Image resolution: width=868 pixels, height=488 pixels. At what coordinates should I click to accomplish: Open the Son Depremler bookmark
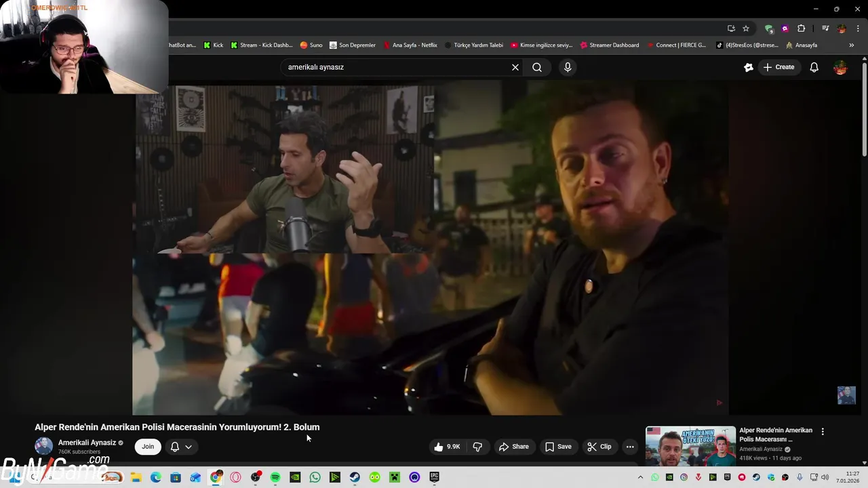[352, 45]
